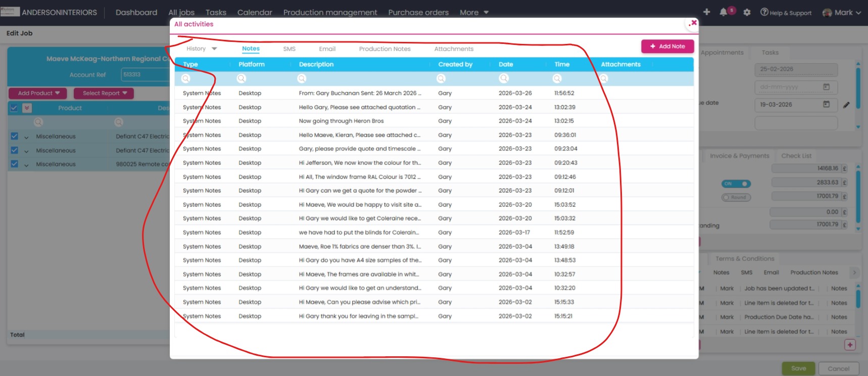Toggle the ON switch
The width and height of the screenshot is (868, 376).
(x=736, y=184)
